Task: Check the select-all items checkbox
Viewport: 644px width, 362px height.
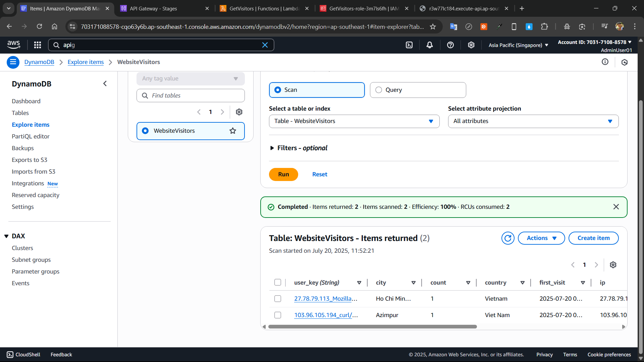Action: tap(278, 282)
